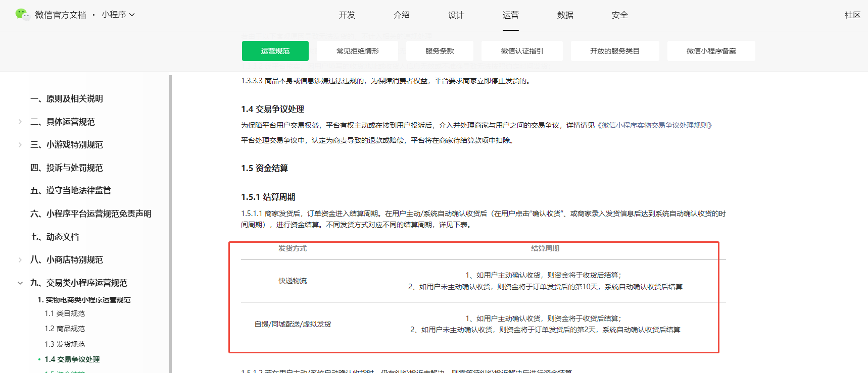Open the 服务条款 page
The height and width of the screenshot is (373, 868).
point(440,51)
